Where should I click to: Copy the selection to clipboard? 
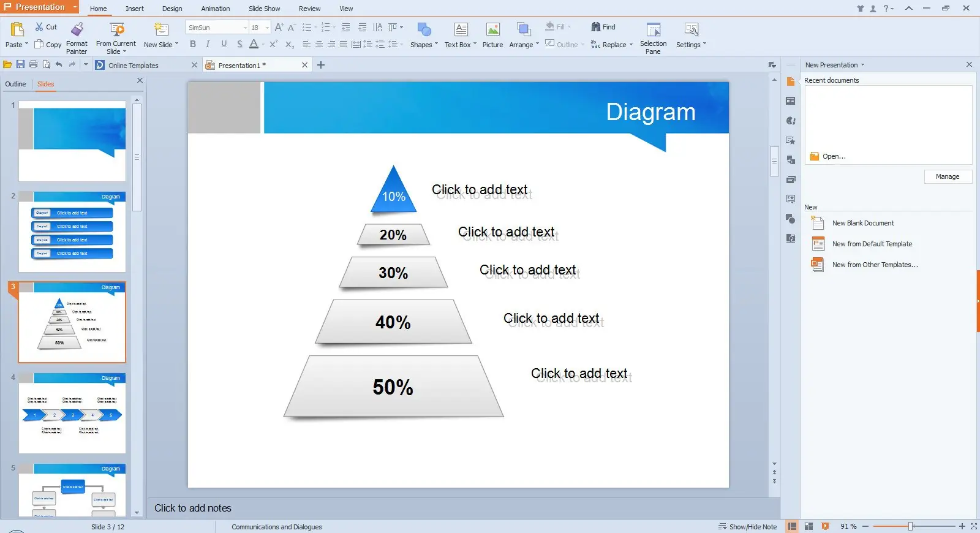[x=48, y=44]
